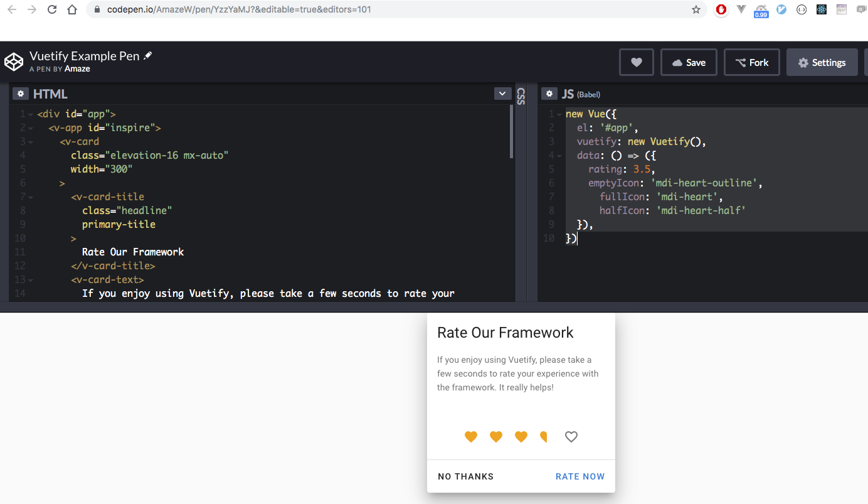The height and width of the screenshot is (504, 868).
Task: Set rating to the second heart
Action: click(496, 437)
